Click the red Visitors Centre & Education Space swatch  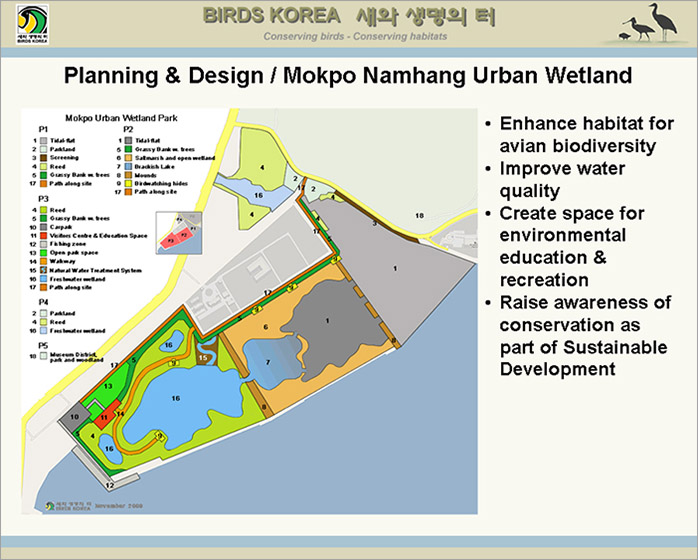(43, 235)
